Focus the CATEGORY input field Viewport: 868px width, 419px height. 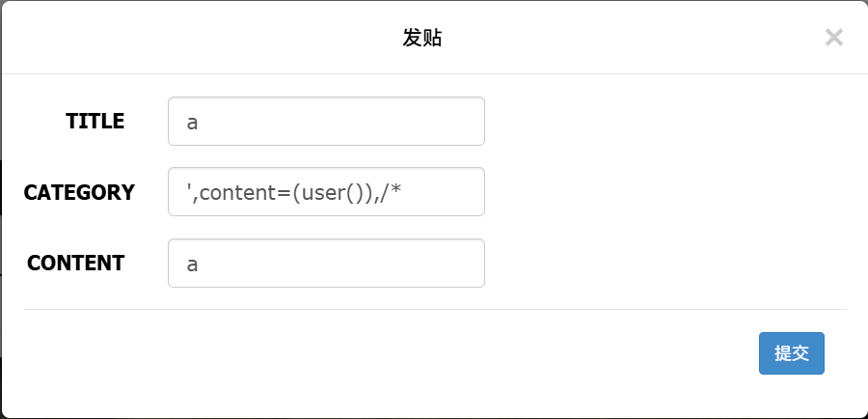point(326,192)
